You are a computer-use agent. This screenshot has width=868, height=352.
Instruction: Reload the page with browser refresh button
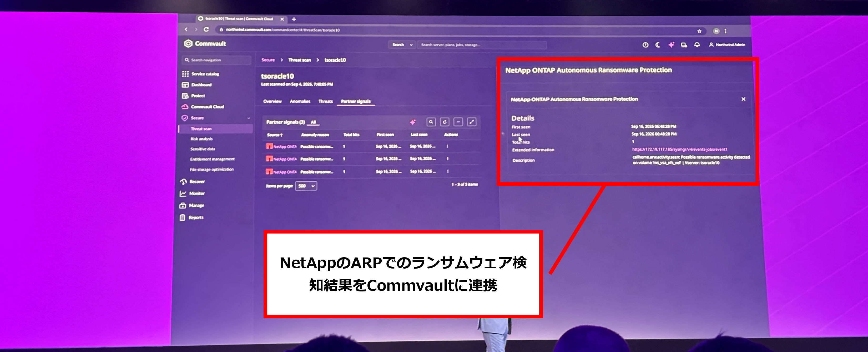(x=206, y=30)
